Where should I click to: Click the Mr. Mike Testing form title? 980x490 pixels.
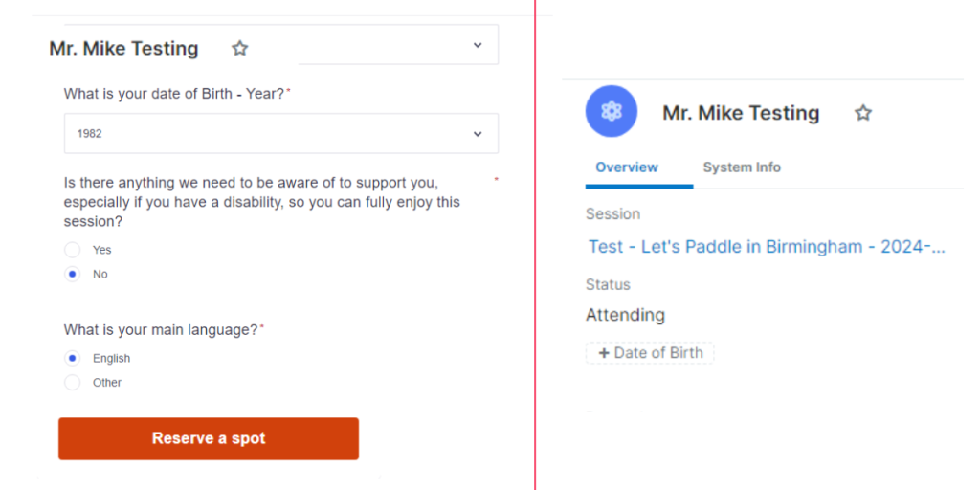pos(123,49)
